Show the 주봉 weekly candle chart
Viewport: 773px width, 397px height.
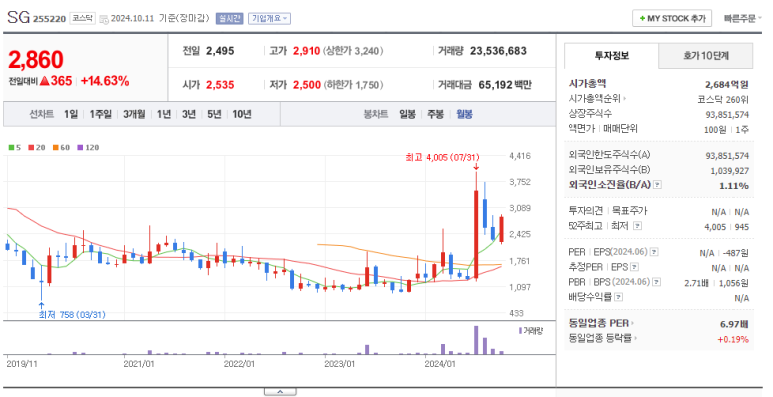point(435,114)
